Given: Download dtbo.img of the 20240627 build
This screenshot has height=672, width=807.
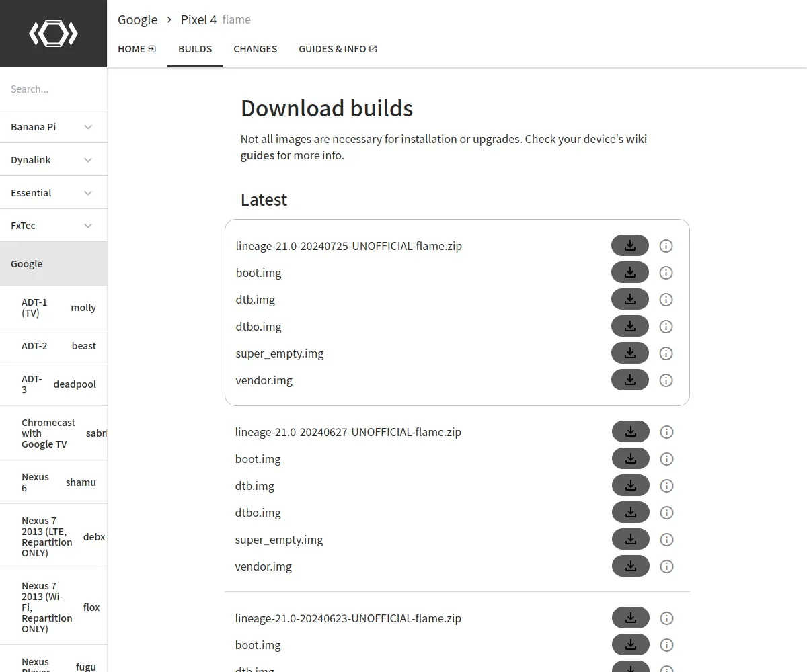Looking at the screenshot, I should coord(631,512).
